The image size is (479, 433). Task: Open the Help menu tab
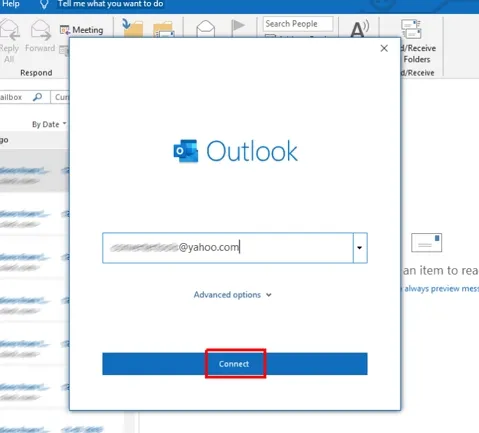point(10,4)
